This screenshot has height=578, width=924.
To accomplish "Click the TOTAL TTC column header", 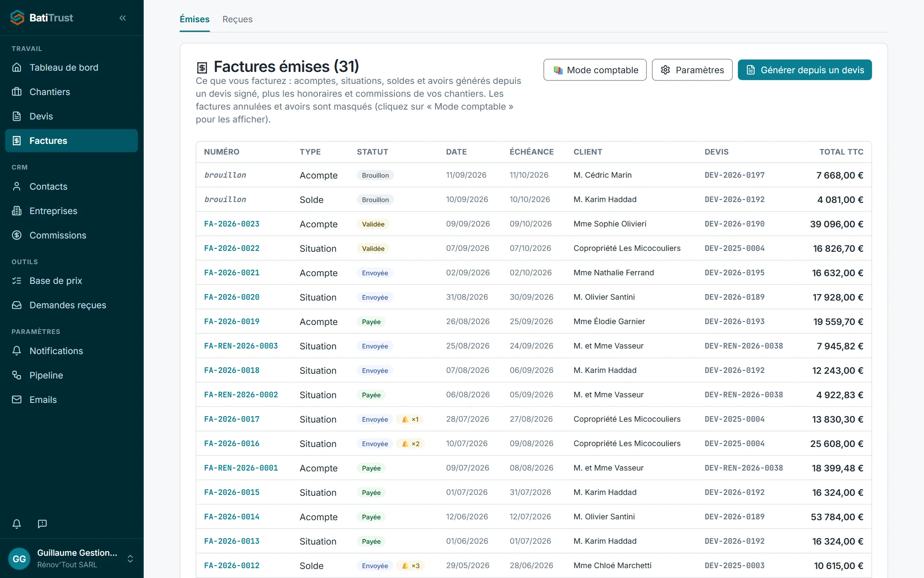I will (841, 152).
